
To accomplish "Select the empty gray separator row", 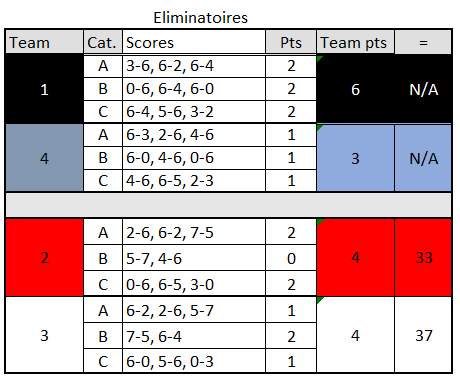I will (229, 205).
